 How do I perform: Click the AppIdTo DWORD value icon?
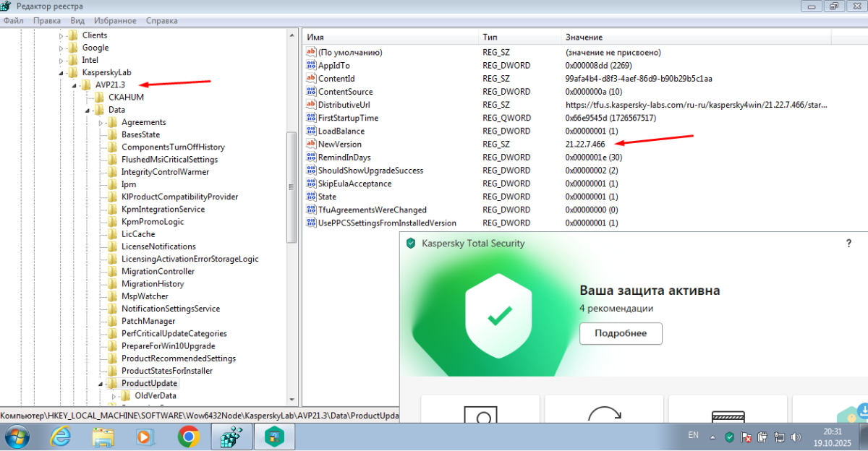pyautogui.click(x=312, y=66)
